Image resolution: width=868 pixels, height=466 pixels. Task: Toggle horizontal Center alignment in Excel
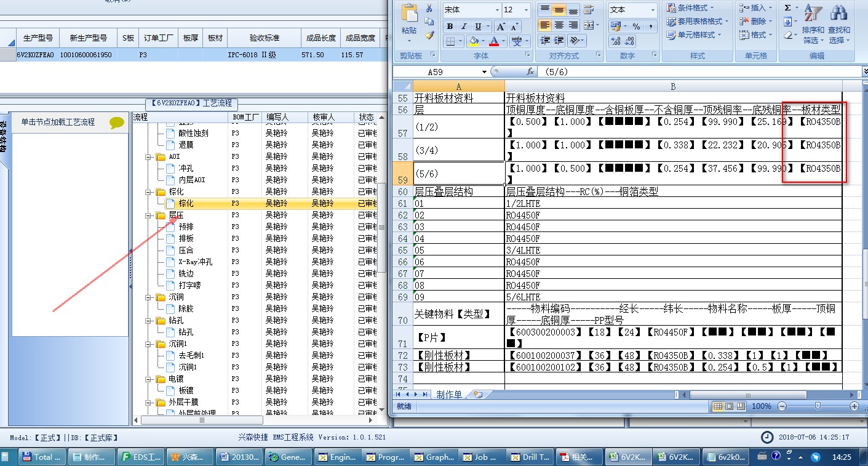coord(559,25)
